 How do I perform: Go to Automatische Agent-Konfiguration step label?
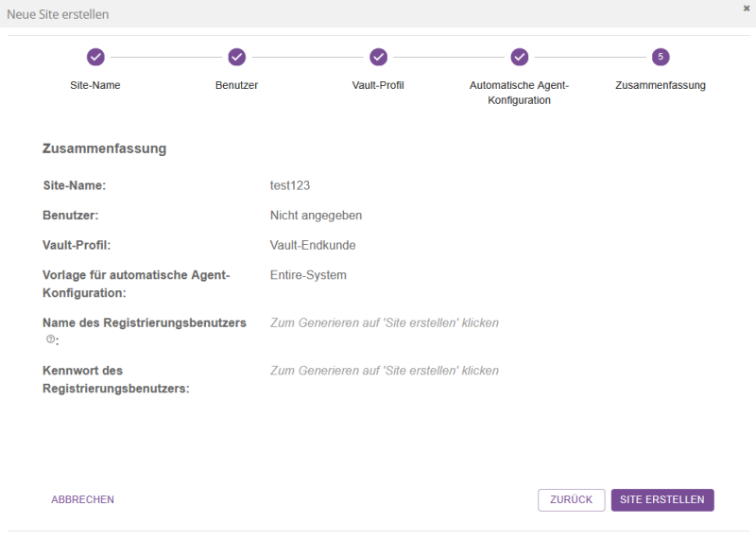[x=519, y=93]
